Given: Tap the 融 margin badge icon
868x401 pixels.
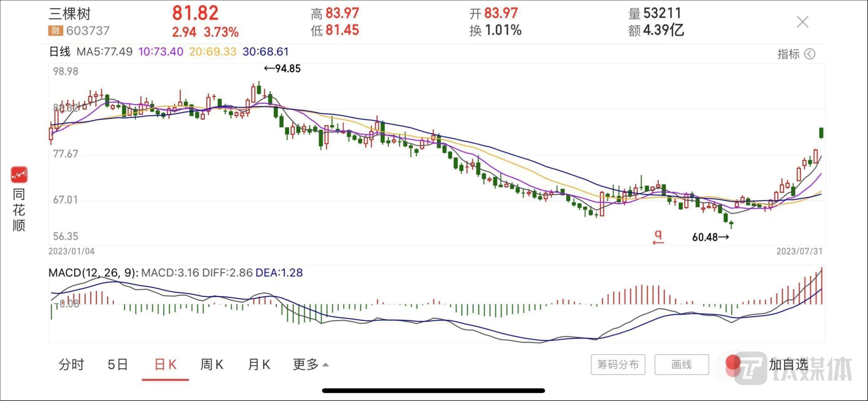Looking at the screenshot, I should click(55, 31).
